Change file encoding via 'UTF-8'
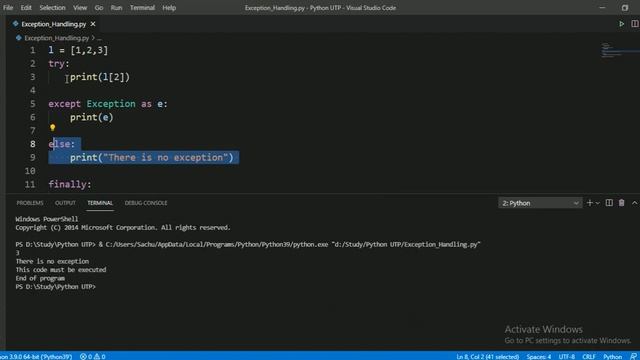This screenshot has height=360, width=640. click(567, 356)
